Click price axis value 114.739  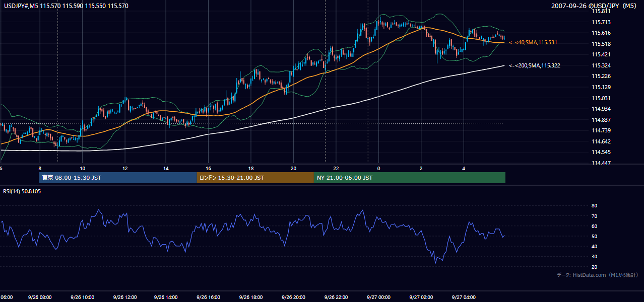pyautogui.click(x=600, y=130)
